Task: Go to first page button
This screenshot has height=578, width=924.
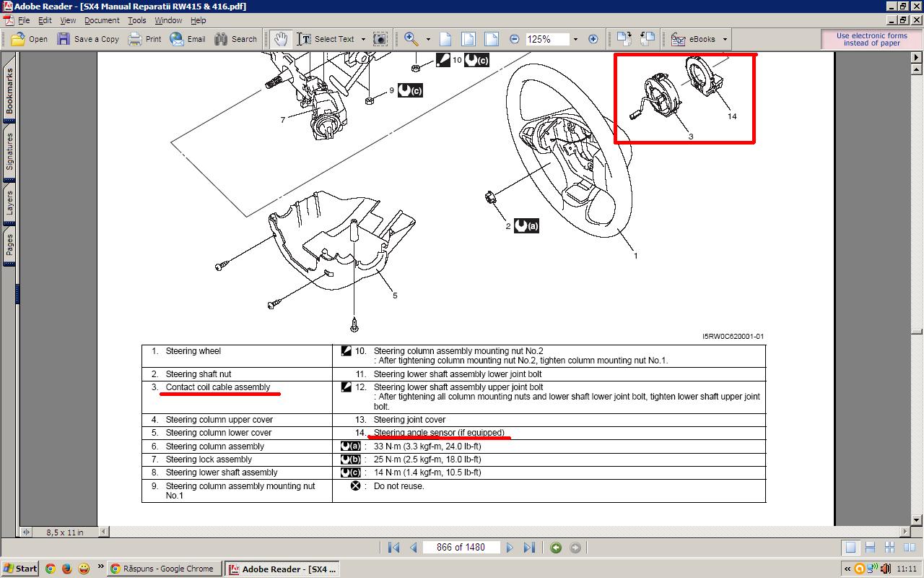Action: pyautogui.click(x=393, y=548)
